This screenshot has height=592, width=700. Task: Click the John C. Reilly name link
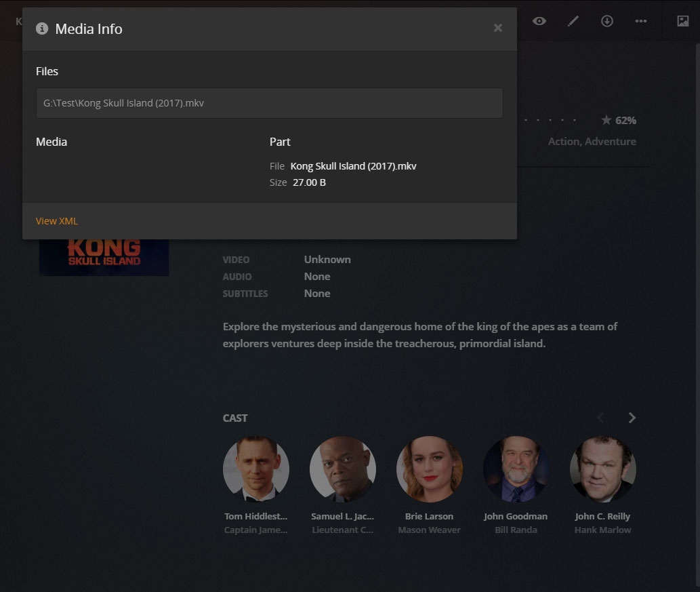[x=602, y=516]
